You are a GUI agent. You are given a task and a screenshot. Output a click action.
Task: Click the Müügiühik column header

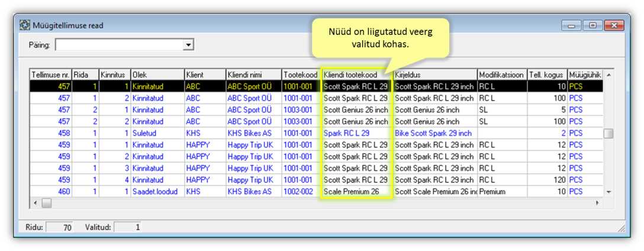tap(585, 75)
